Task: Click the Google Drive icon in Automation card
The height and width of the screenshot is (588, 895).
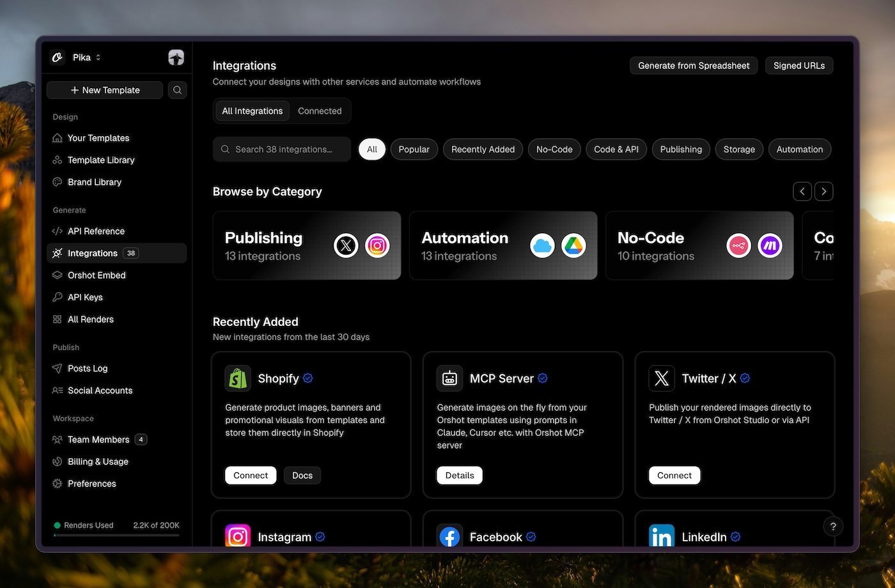Action: pos(573,245)
